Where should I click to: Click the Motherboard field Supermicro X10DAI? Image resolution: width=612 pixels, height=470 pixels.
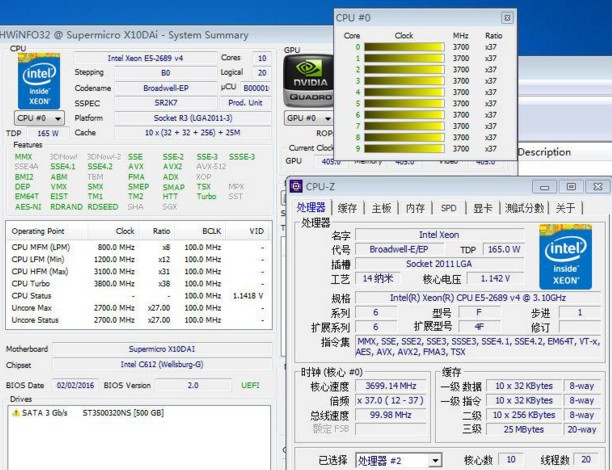[x=162, y=349]
